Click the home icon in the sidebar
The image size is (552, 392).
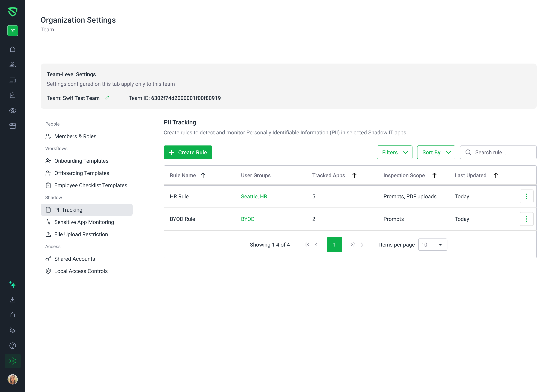[x=13, y=49]
